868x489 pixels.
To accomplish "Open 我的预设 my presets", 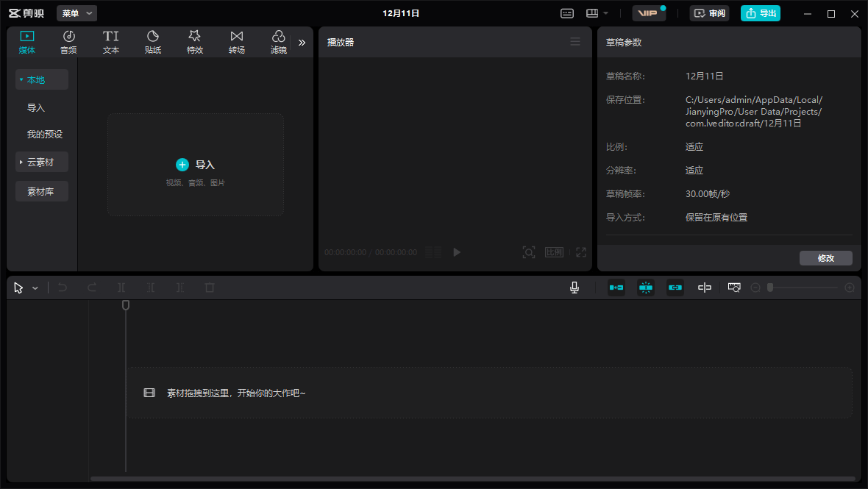I will [45, 135].
